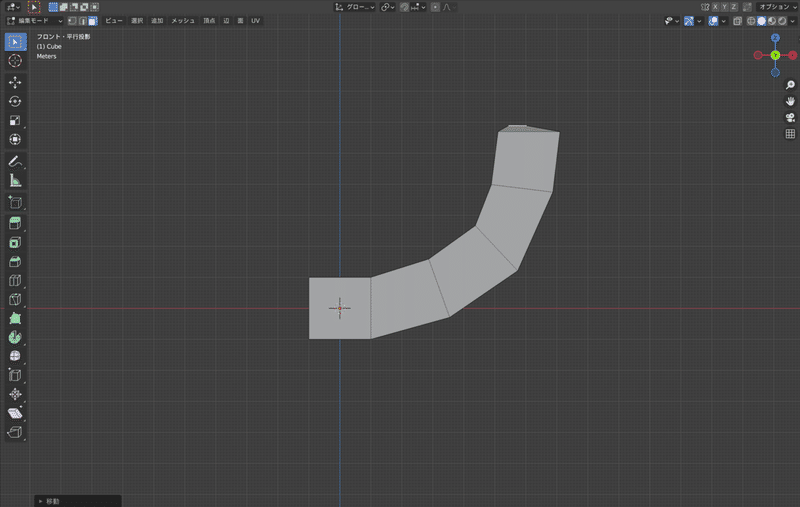The image size is (800, 507).
Task: Open the UV menu
Action: [x=256, y=21]
